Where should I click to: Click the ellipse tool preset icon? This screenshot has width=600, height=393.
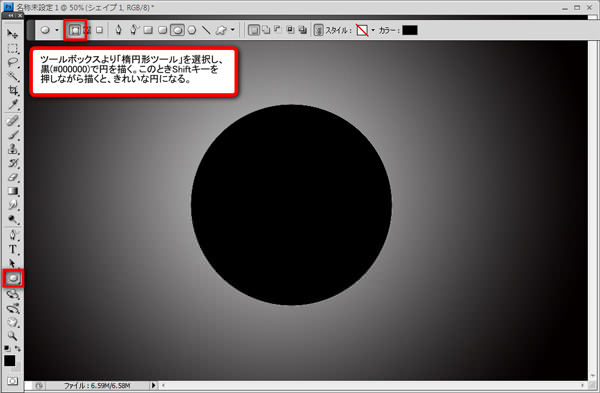(x=45, y=30)
